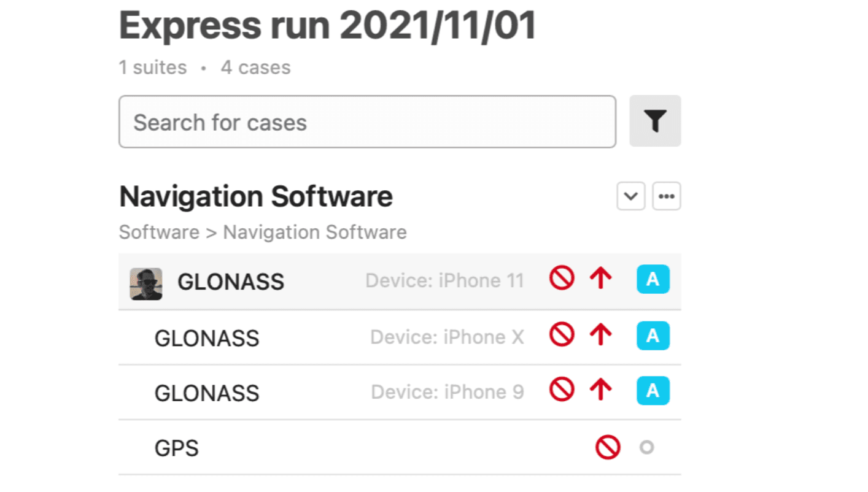Click the blocked status icon for iPhone 9
Image resolution: width=868 pixels, height=492 pixels.
562,390
